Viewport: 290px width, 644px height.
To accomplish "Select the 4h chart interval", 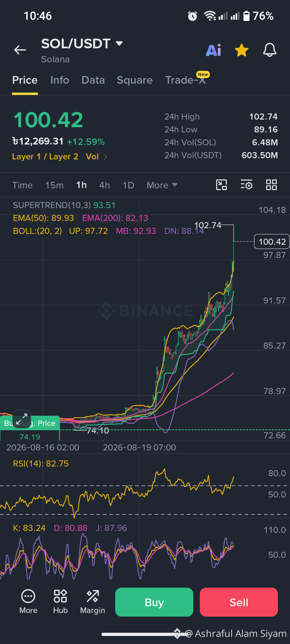I will (x=104, y=185).
